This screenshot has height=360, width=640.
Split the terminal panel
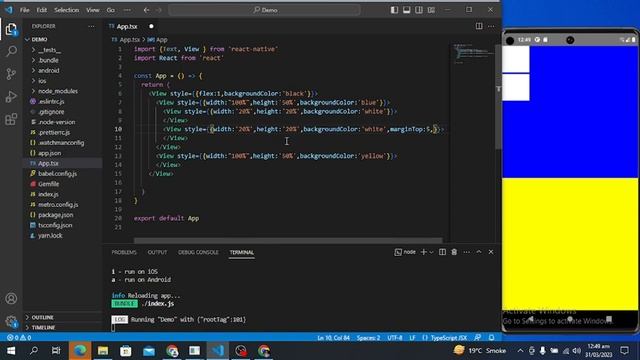click(442, 252)
